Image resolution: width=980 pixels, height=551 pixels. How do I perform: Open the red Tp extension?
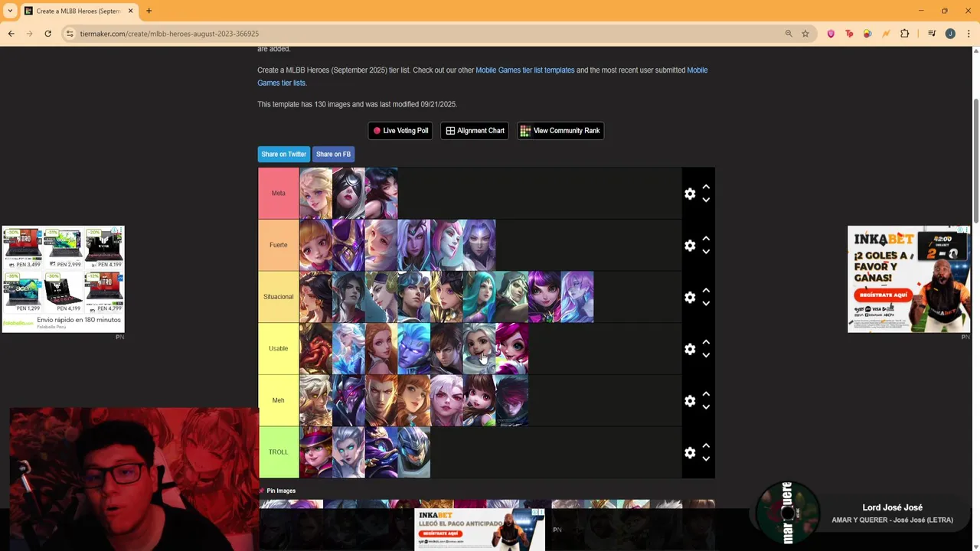click(x=849, y=34)
